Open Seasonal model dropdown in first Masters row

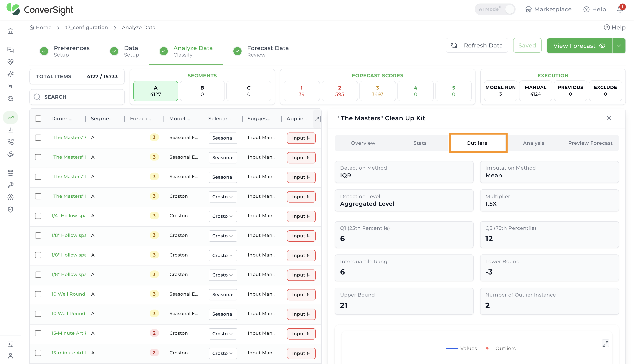223,138
